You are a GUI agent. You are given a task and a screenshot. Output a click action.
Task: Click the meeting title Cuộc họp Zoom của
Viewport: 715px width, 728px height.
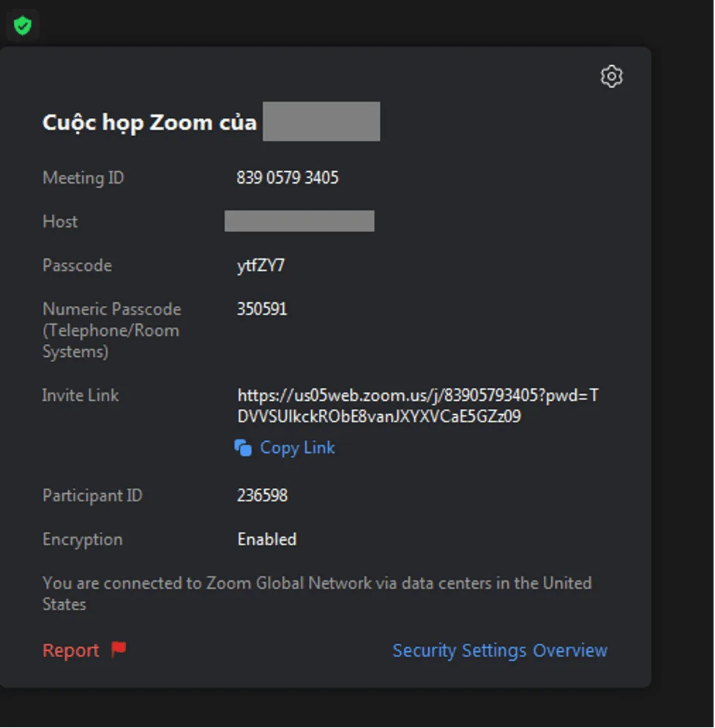tap(149, 122)
